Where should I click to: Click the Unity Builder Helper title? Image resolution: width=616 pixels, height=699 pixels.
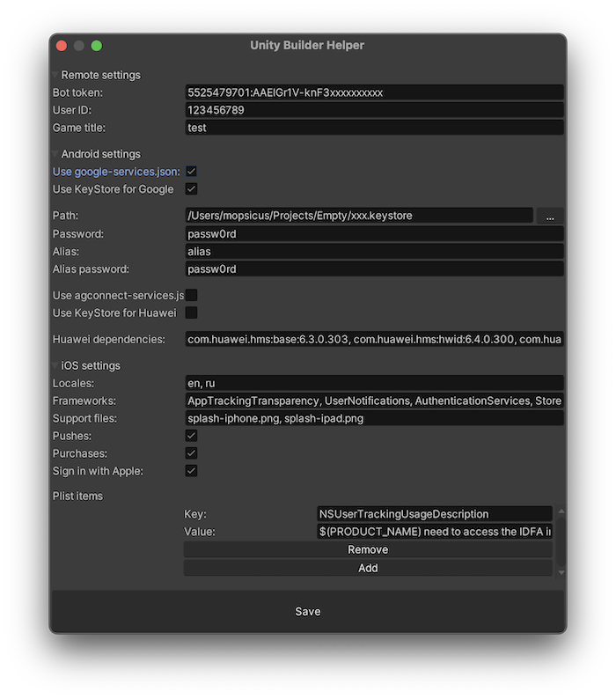tap(307, 45)
